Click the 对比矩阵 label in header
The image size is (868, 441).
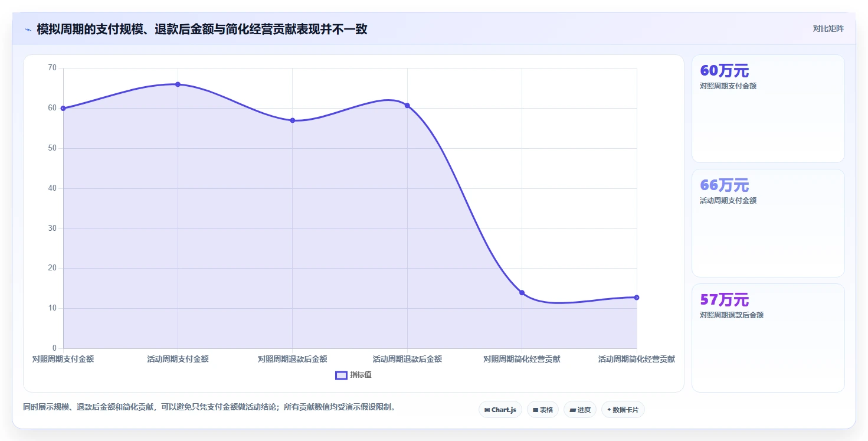828,28
